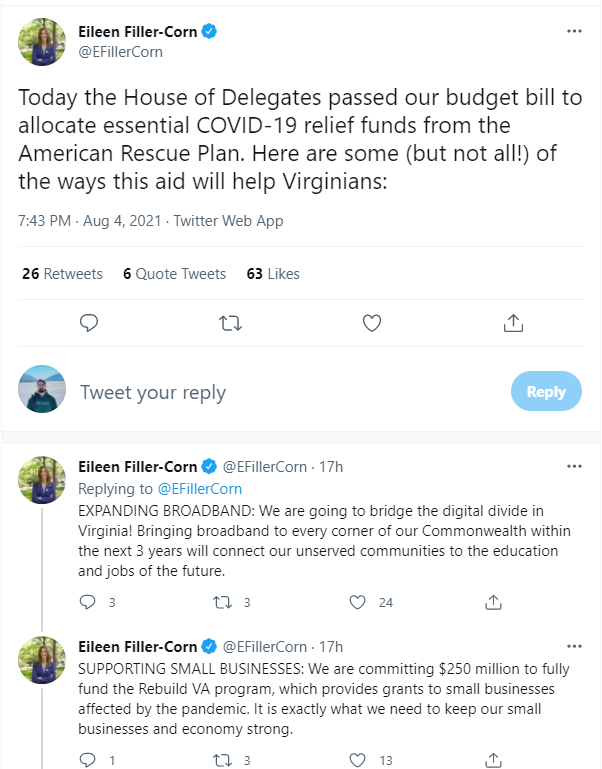Open more options on the broadband tweet
The image size is (602, 769).
[574, 466]
